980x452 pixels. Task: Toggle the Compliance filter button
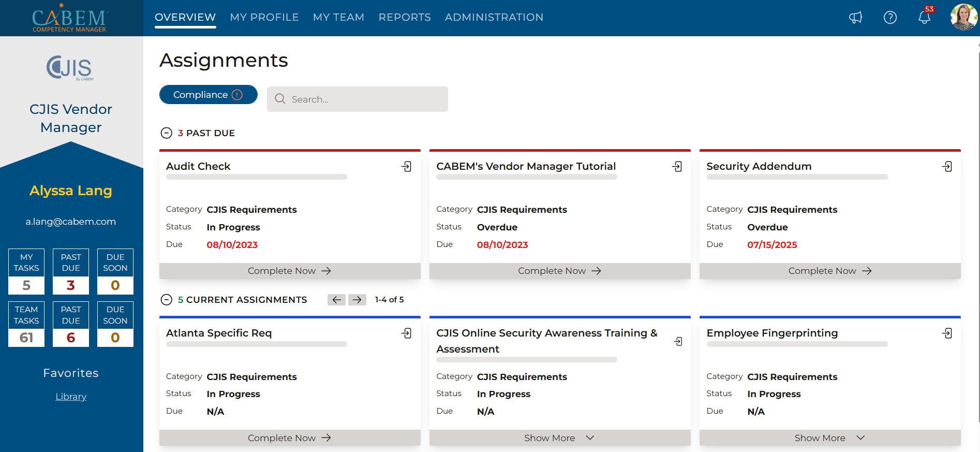pos(208,95)
